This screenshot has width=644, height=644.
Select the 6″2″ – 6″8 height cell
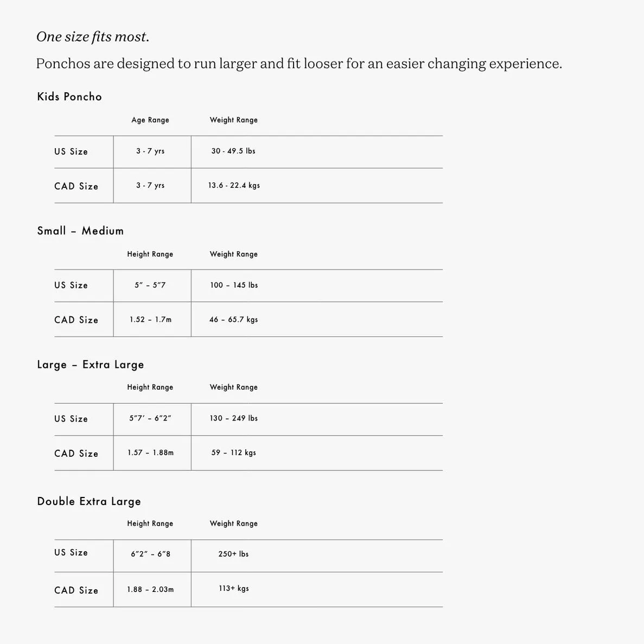tap(150, 554)
